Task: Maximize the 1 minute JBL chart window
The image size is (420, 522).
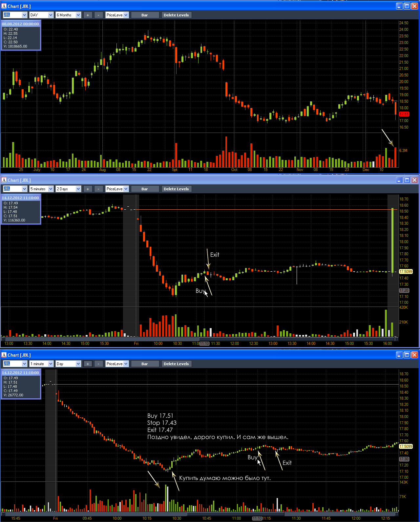Action: 407,355
